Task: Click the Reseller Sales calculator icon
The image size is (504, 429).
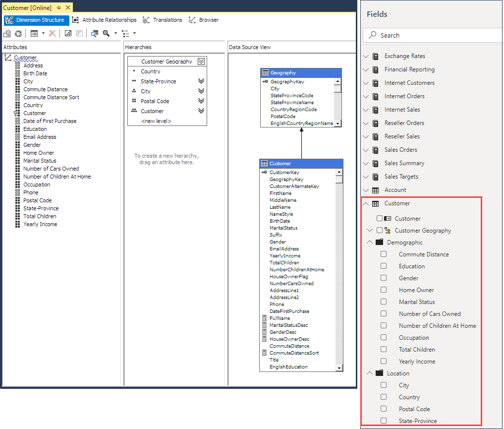Action: pyautogui.click(x=375, y=137)
